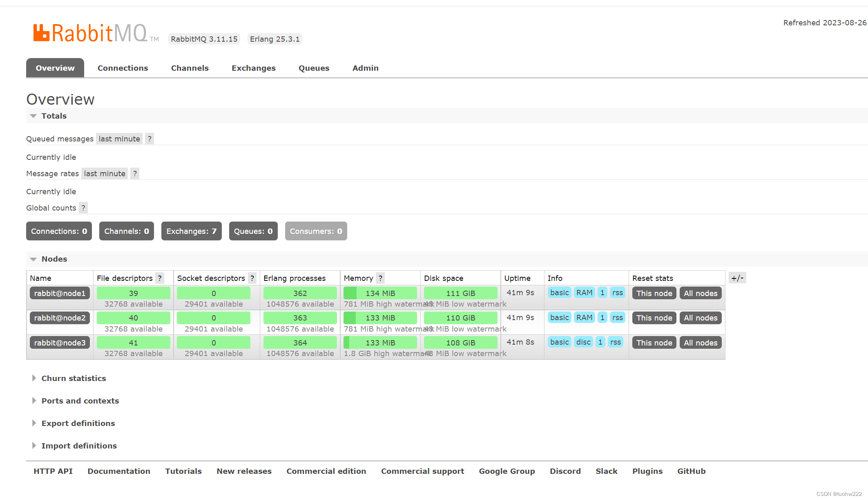
Task: Click help icon next to Message rates
Action: coord(135,174)
